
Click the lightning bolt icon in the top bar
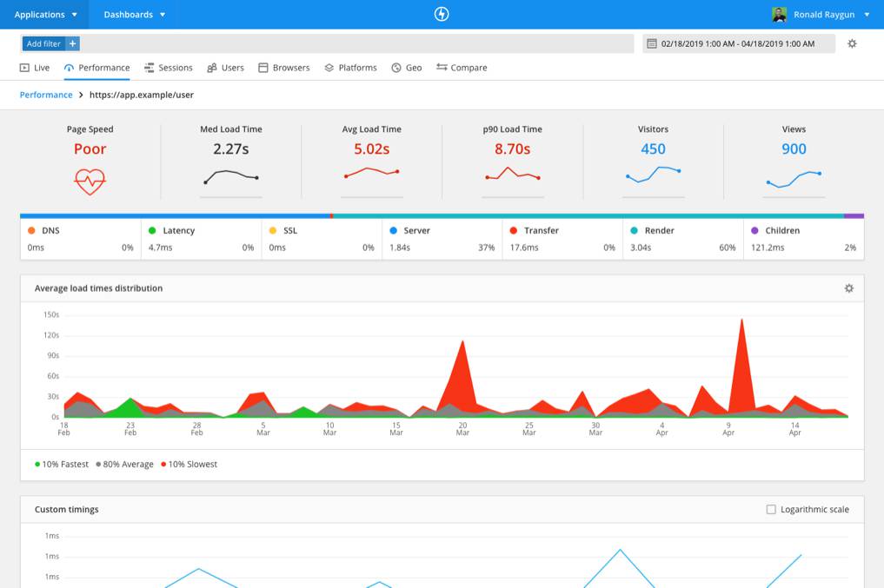442,14
